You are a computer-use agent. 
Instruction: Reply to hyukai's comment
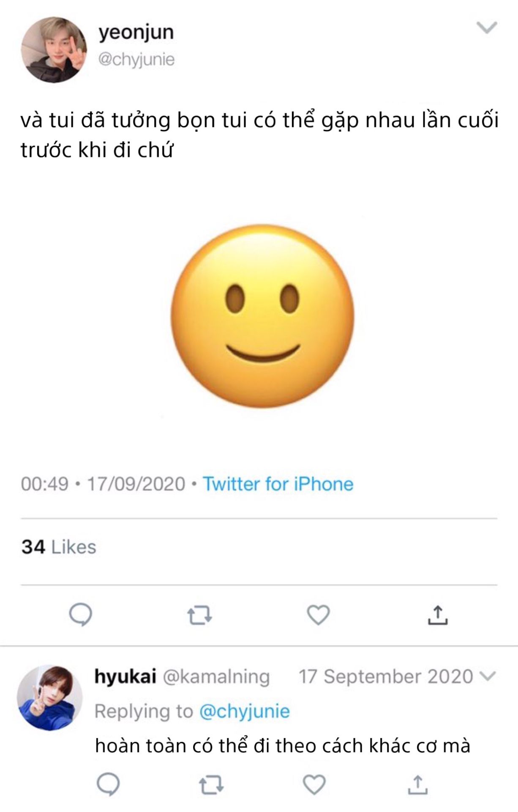(108, 785)
